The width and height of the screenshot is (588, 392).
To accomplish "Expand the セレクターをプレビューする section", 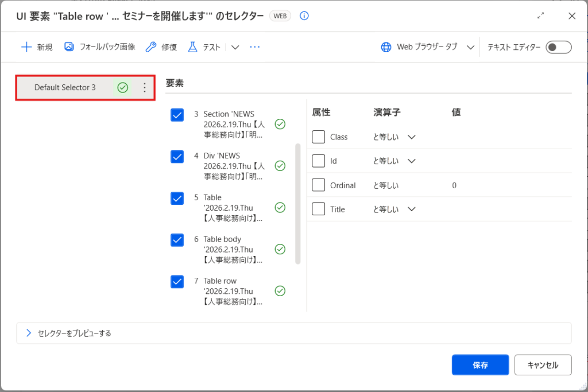I will [x=29, y=333].
